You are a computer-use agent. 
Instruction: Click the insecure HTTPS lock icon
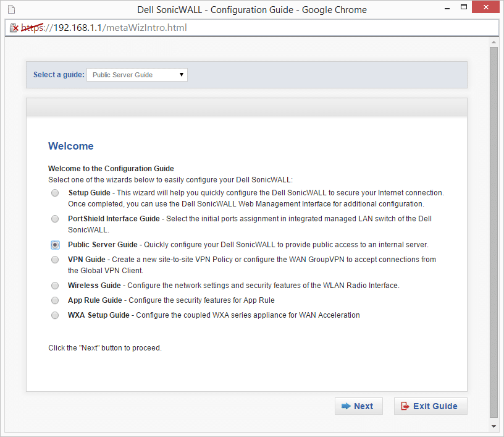coord(14,28)
